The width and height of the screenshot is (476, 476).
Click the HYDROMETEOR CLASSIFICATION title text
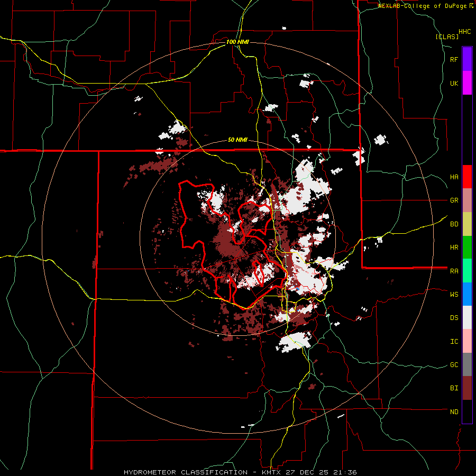click(x=186, y=472)
